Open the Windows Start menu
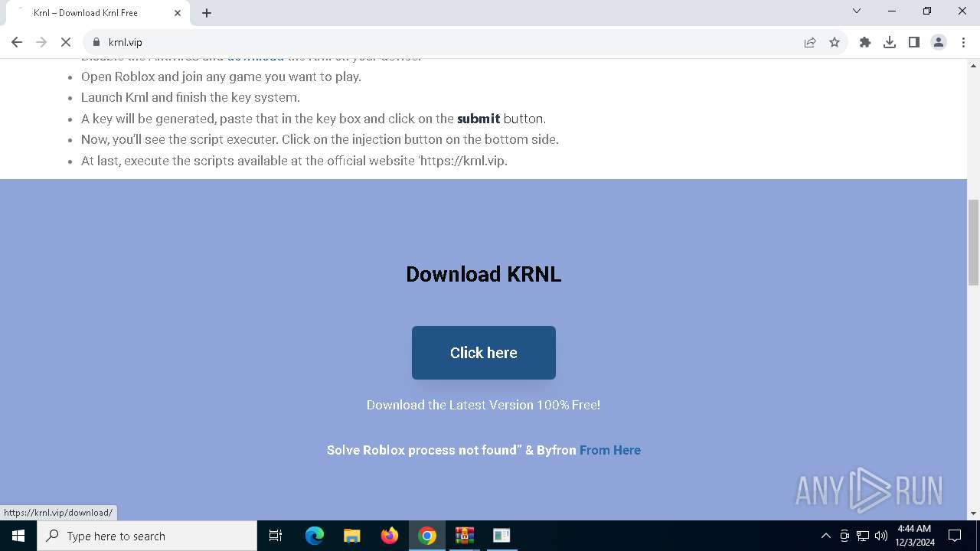 18,536
